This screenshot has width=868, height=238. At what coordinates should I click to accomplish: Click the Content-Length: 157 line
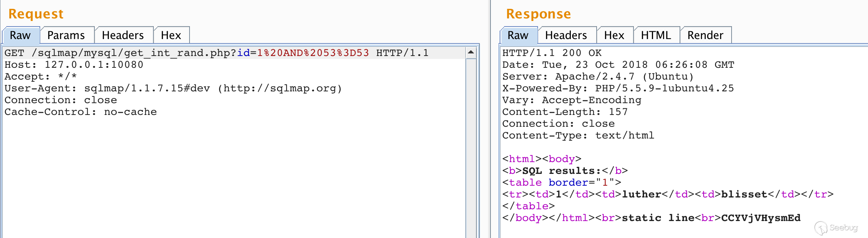565,112
